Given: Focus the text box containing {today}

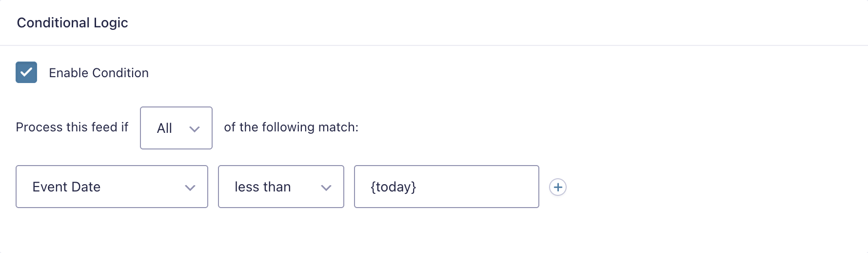Looking at the screenshot, I should [x=446, y=187].
